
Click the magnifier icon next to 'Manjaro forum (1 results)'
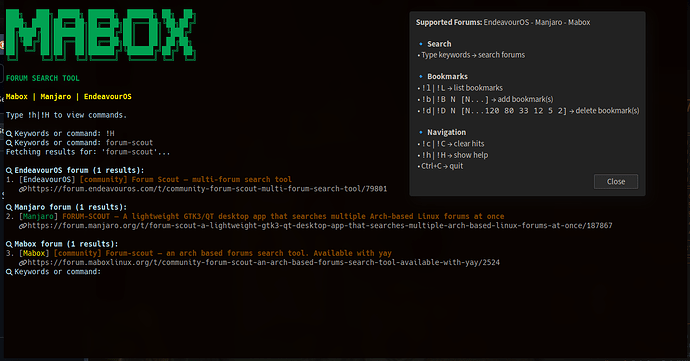(9, 207)
